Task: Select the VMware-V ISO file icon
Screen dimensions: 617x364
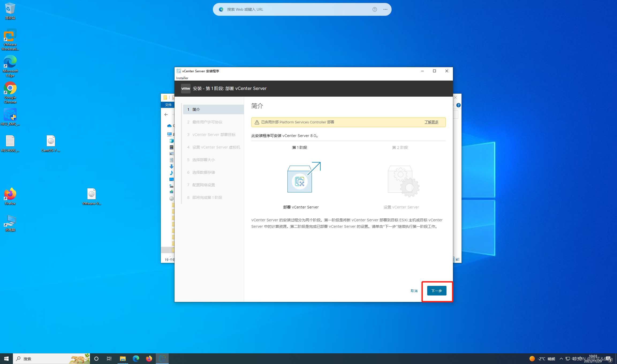Action: point(91,196)
